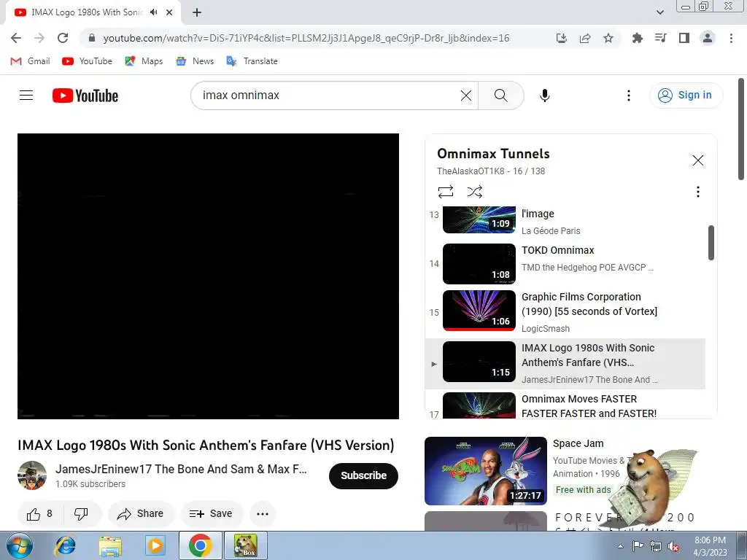Open Windows Explorer folder in taskbar
Screen dimensions: 747x560
coord(110,545)
